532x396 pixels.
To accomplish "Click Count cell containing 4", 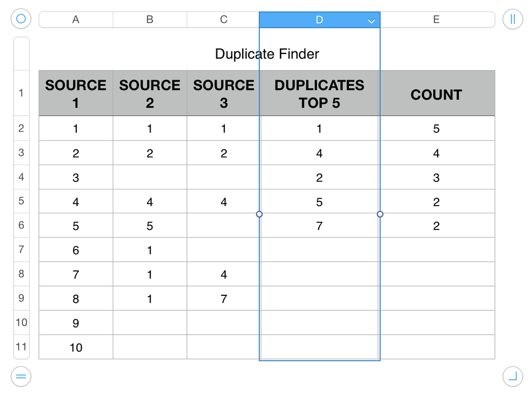I will pos(436,153).
